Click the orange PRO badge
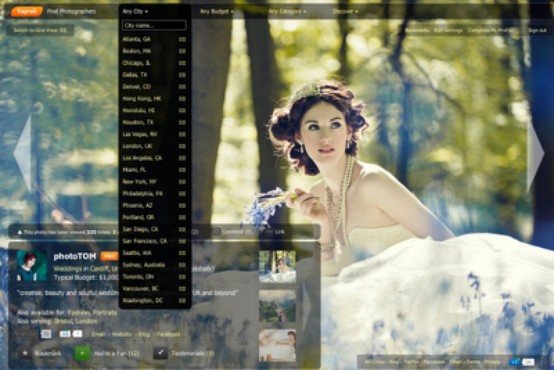Viewport: 554px width, 370px height. 110,256
